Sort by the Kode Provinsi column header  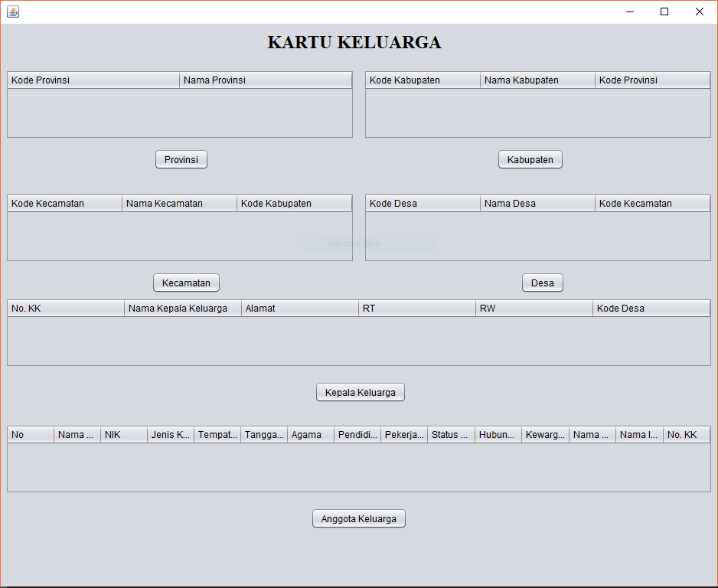92,80
